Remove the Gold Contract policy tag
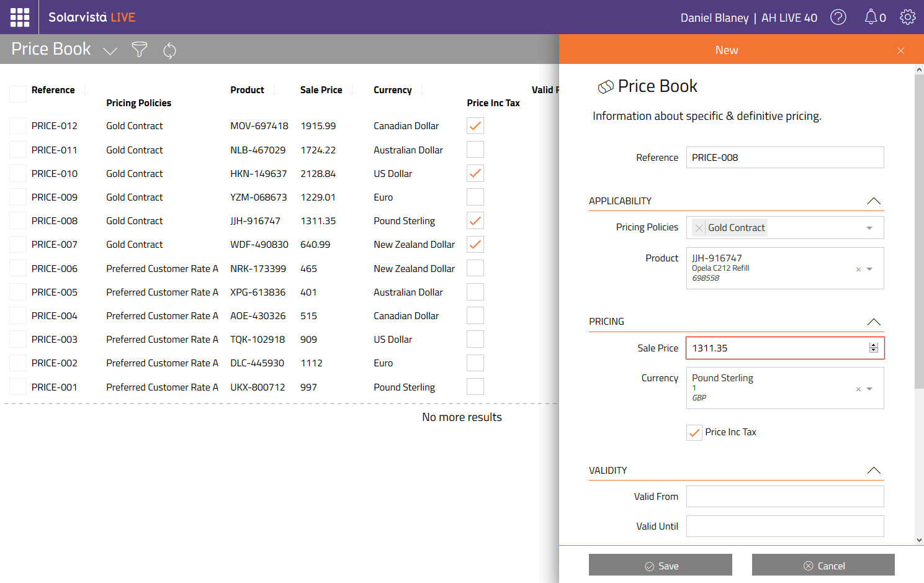The image size is (924, 583). click(699, 228)
